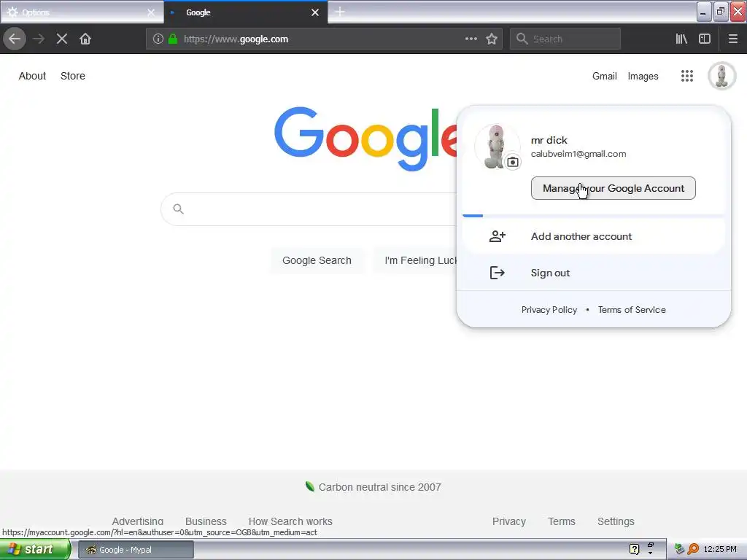Choose Add another account

pyautogui.click(x=594, y=236)
